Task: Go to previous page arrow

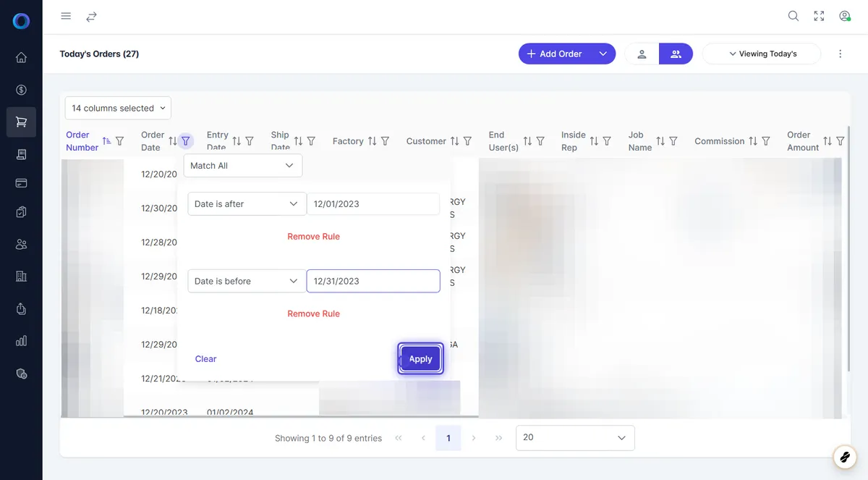Action: 423,438
